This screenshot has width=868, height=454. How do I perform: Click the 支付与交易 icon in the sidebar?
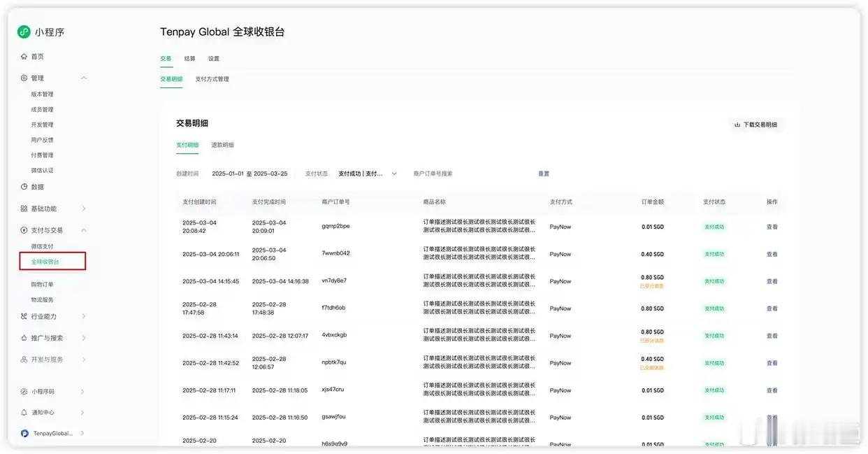click(x=24, y=230)
